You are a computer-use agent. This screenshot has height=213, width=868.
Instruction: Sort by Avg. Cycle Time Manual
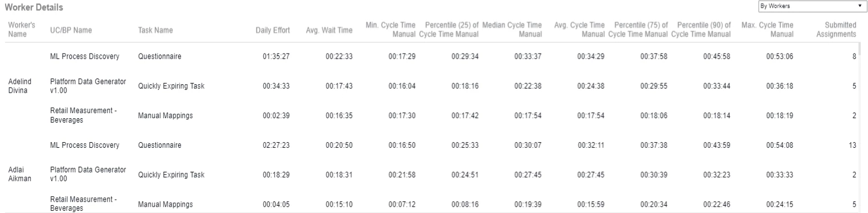(x=580, y=30)
